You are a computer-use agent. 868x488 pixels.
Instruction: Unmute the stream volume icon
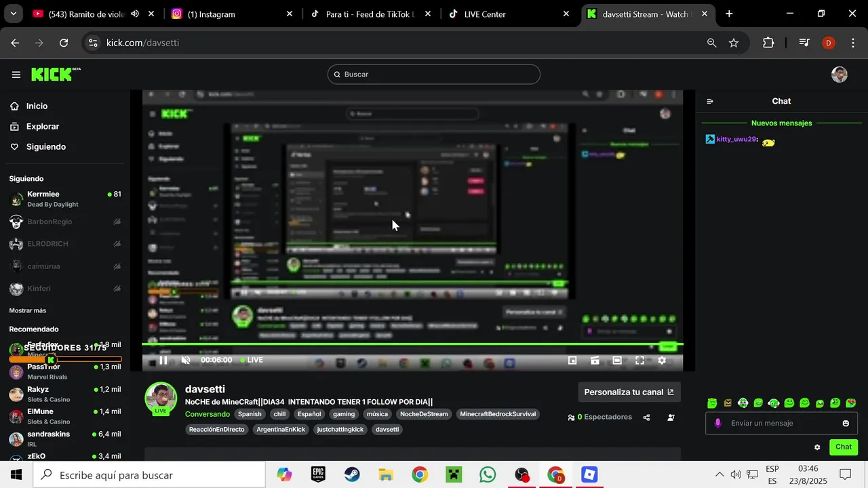point(186,361)
